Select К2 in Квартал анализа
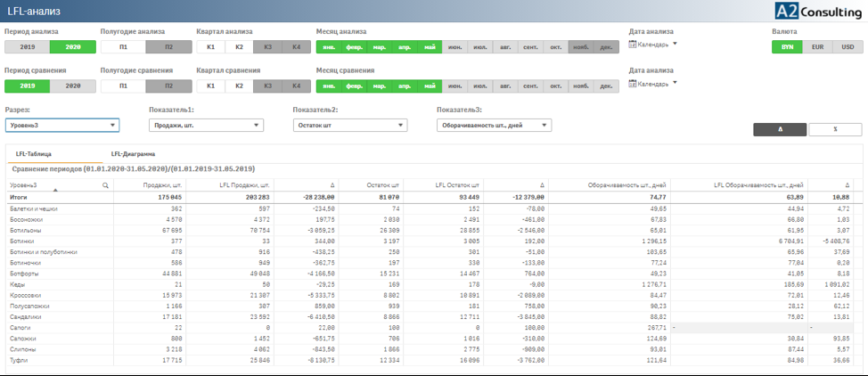Viewport: 868px width, 376px height. tap(239, 47)
